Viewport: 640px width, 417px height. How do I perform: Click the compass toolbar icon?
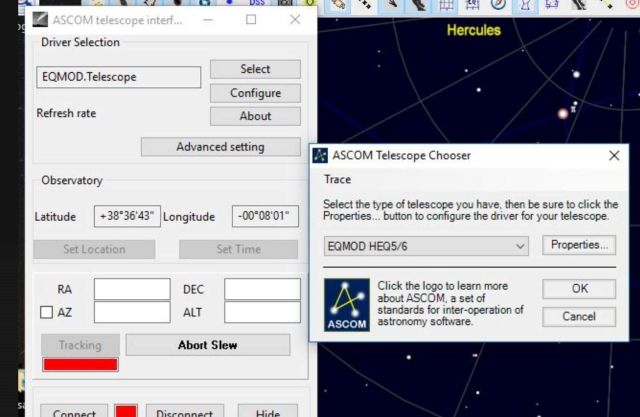tap(498, 4)
